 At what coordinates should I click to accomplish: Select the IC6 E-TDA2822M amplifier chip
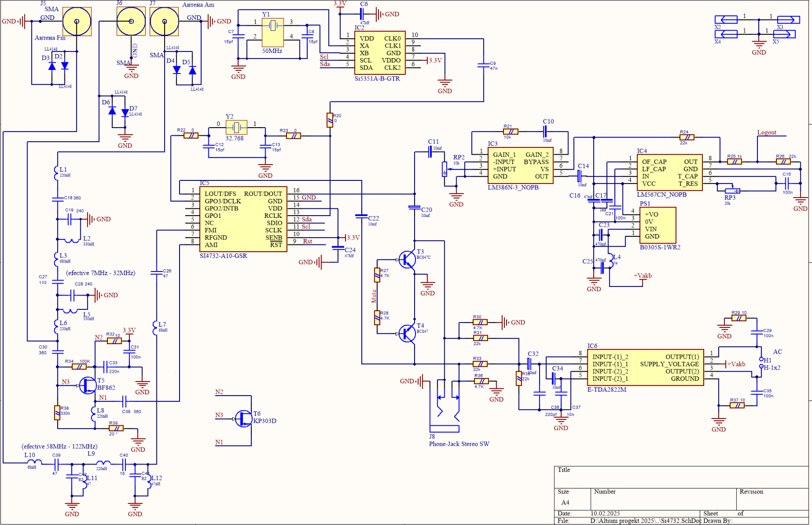point(646,368)
